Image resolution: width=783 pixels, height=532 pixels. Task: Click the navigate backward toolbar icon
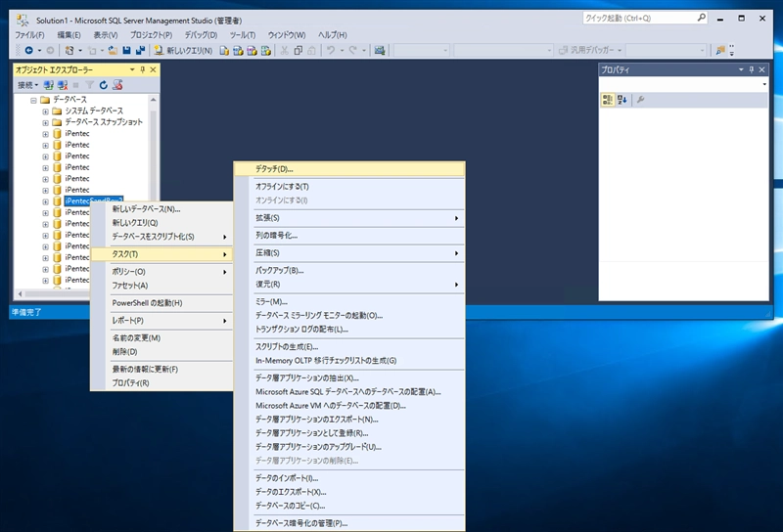click(x=29, y=50)
